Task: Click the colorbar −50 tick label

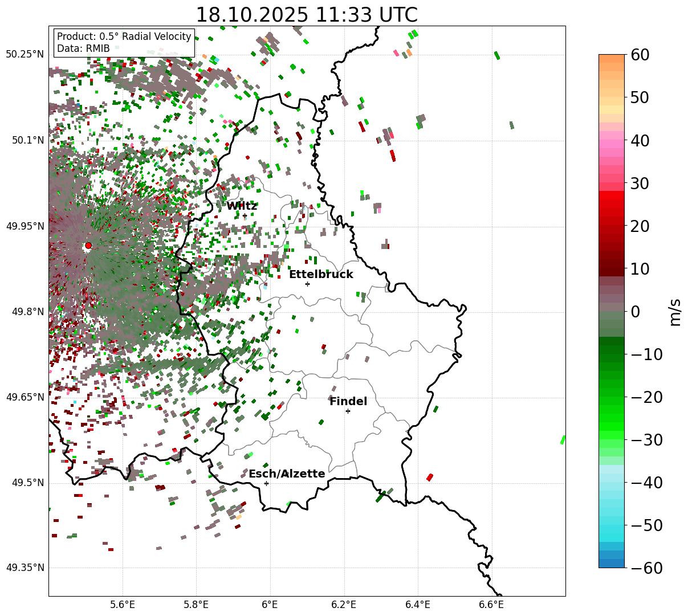Action: (646, 525)
